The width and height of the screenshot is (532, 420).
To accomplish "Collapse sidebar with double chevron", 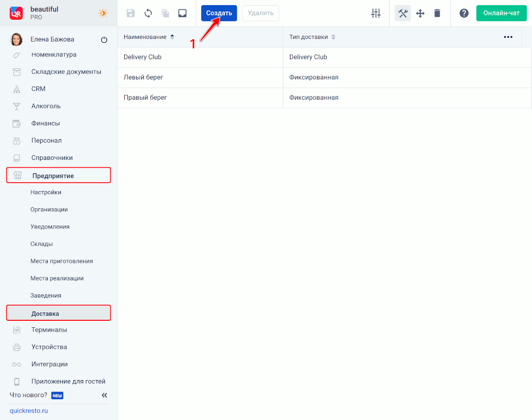I will 104,395.
